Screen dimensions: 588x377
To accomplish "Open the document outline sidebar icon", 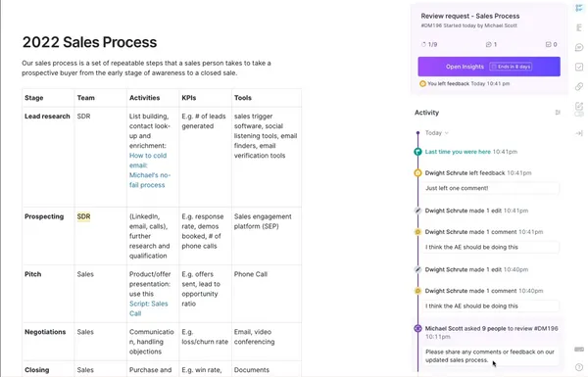I will point(579,27).
